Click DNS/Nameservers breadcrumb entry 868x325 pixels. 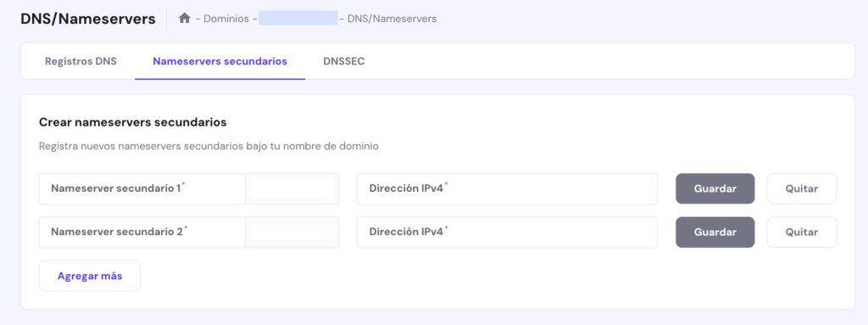coord(392,19)
